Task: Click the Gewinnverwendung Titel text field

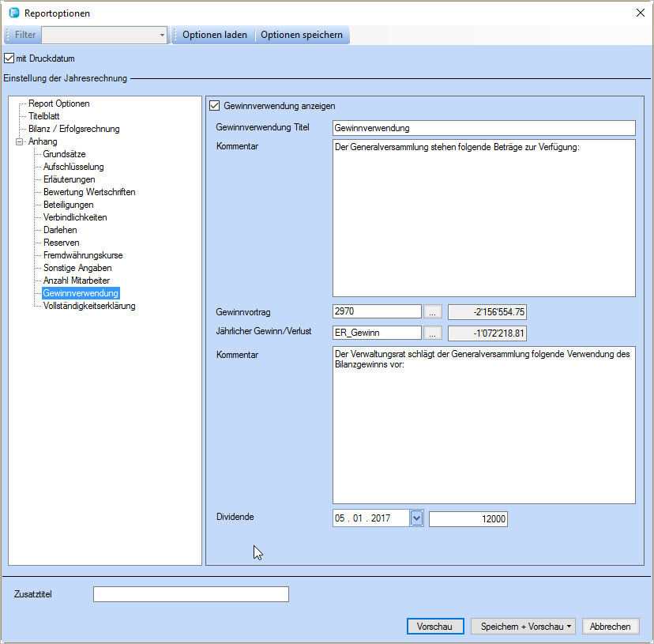Action: click(x=483, y=128)
